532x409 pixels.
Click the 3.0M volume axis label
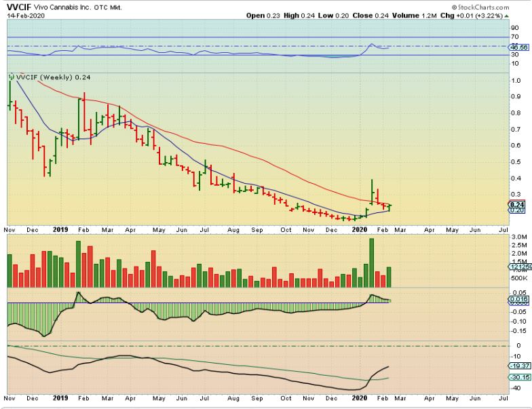[520, 237]
